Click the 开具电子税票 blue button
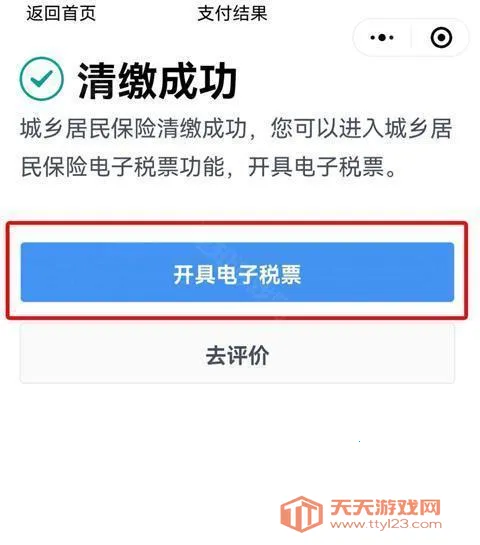This screenshot has width=480, height=545. coord(237,272)
